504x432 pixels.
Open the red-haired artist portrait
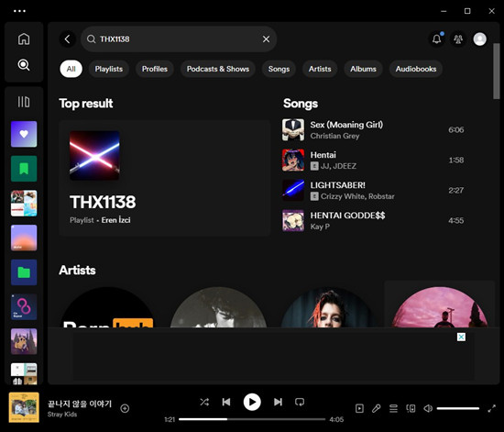coord(328,307)
